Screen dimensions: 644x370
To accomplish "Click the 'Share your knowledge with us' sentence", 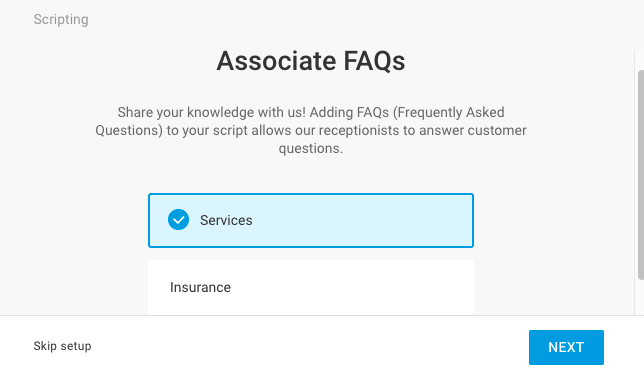I will [212, 112].
